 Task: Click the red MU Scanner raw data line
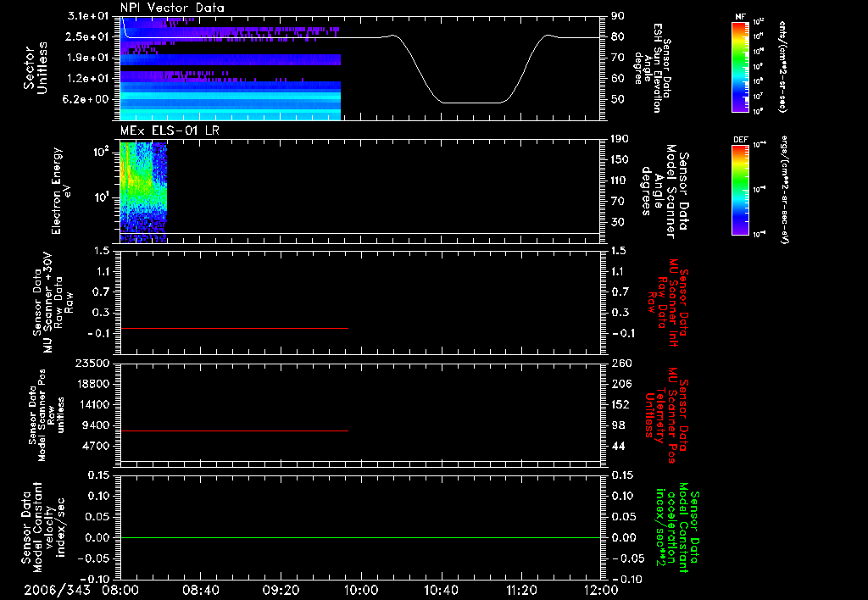click(x=234, y=328)
